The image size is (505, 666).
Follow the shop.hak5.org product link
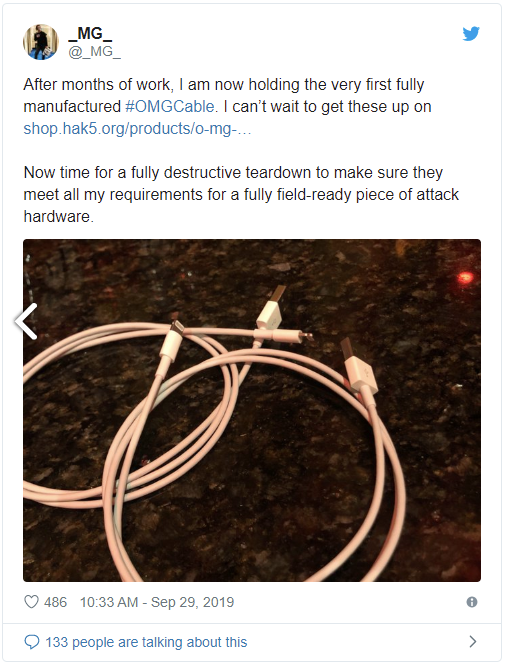[137, 128]
